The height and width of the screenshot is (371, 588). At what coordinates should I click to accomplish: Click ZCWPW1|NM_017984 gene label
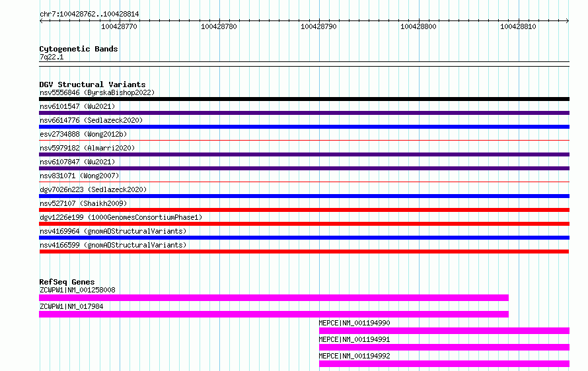[x=71, y=306]
